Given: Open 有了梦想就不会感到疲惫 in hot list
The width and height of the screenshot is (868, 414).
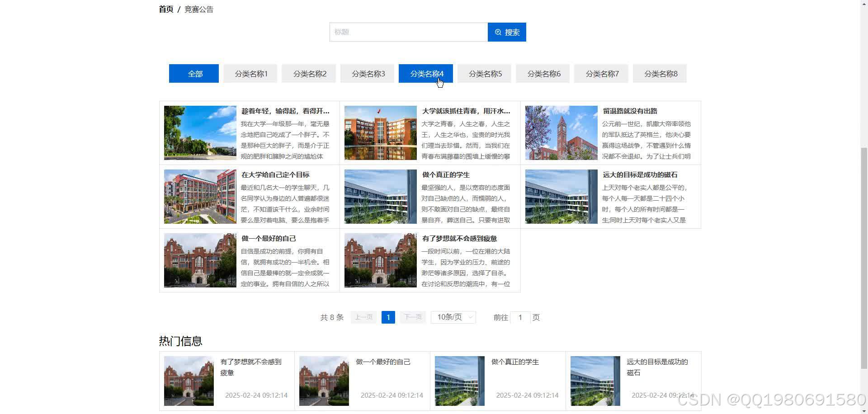Looking at the screenshot, I should point(251,367).
